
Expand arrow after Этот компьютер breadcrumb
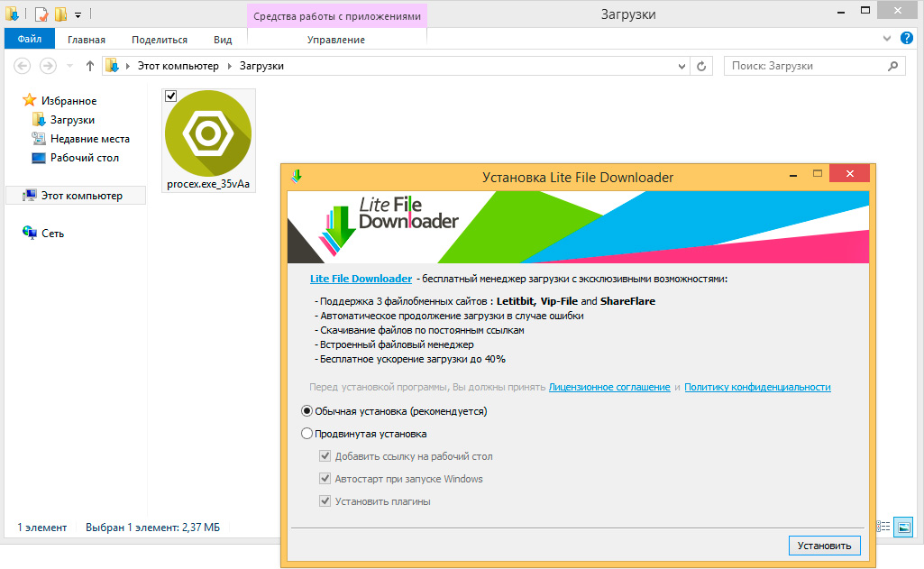(x=230, y=66)
